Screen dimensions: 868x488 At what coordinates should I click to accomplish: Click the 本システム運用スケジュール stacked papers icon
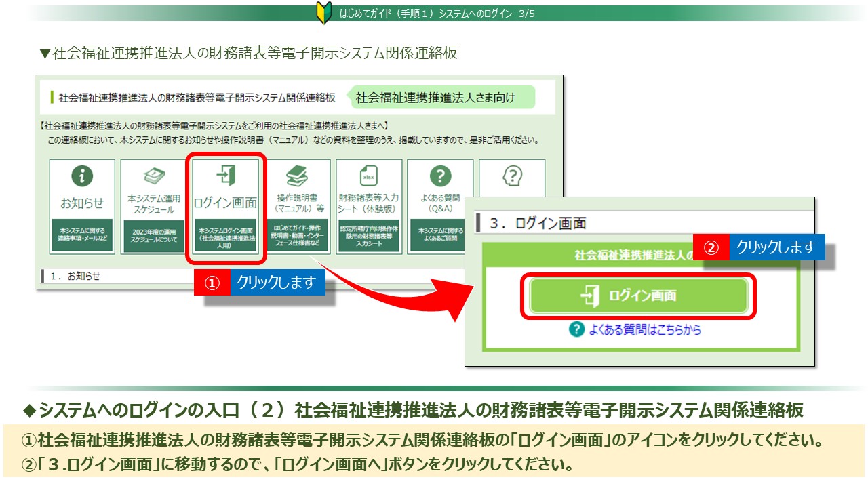click(x=154, y=176)
